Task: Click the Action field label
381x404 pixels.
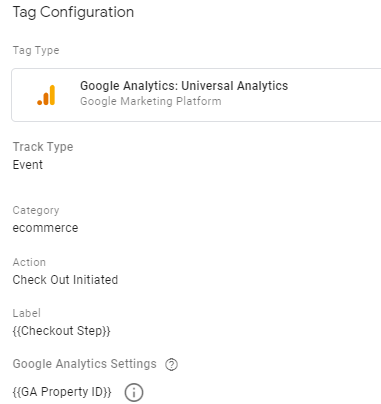Action: tap(29, 262)
